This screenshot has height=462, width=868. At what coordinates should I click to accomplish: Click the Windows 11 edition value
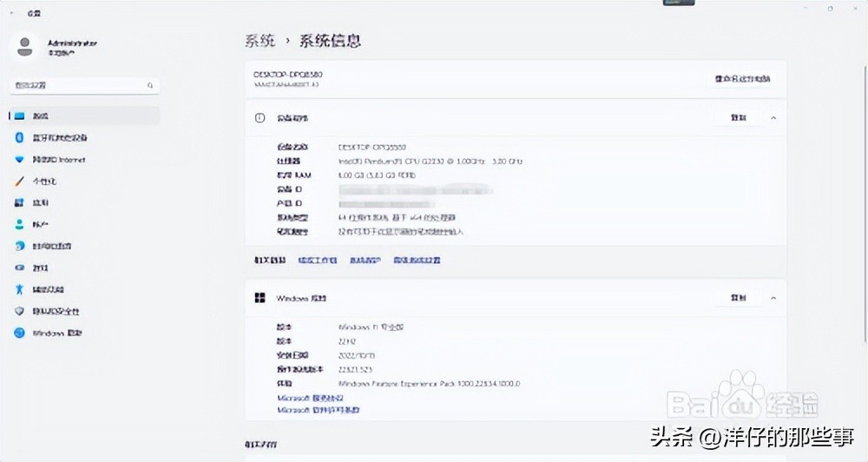[x=371, y=327]
